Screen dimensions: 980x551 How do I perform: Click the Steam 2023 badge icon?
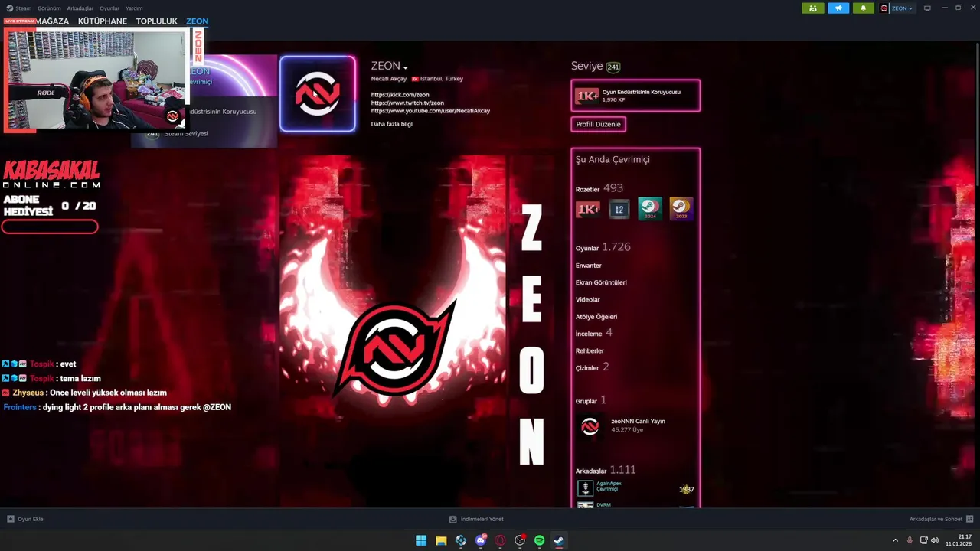[x=681, y=209]
